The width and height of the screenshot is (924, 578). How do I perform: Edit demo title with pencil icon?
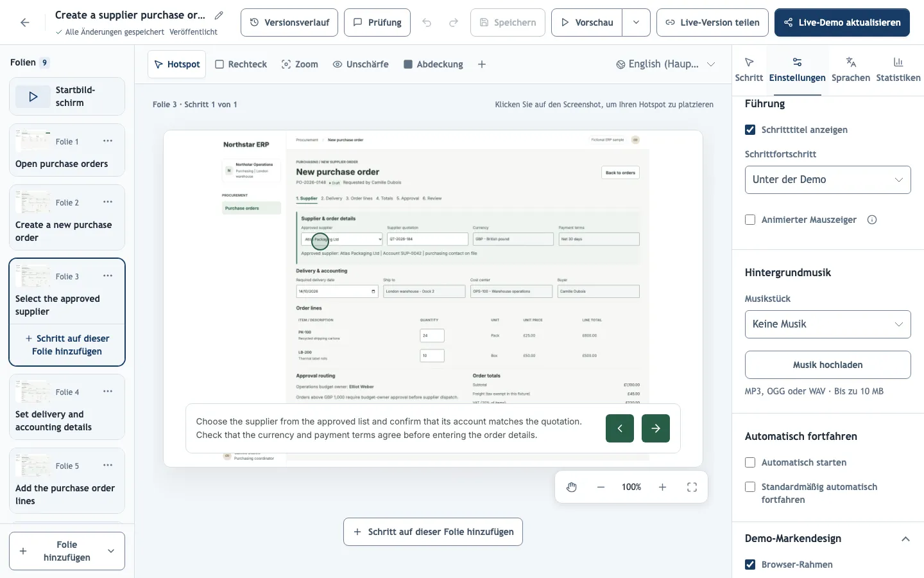coord(219,15)
